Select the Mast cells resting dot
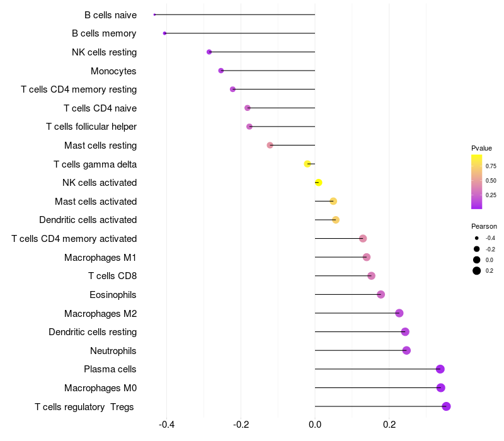Screen dimensions: 504x441 click(x=270, y=146)
